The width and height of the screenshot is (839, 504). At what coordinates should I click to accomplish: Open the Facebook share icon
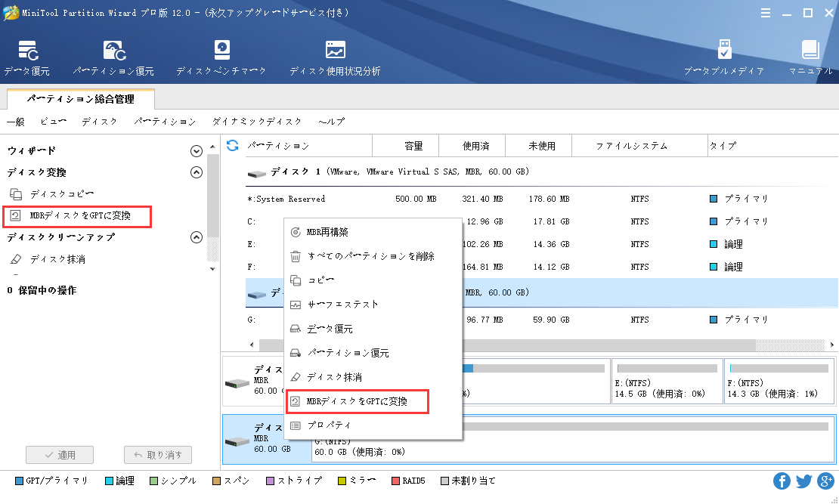782,481
